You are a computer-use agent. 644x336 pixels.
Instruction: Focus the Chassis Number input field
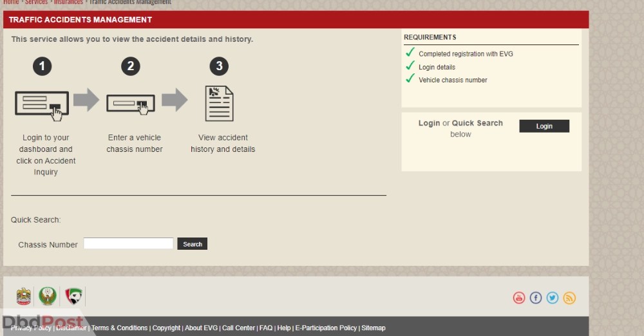[129, 243]
